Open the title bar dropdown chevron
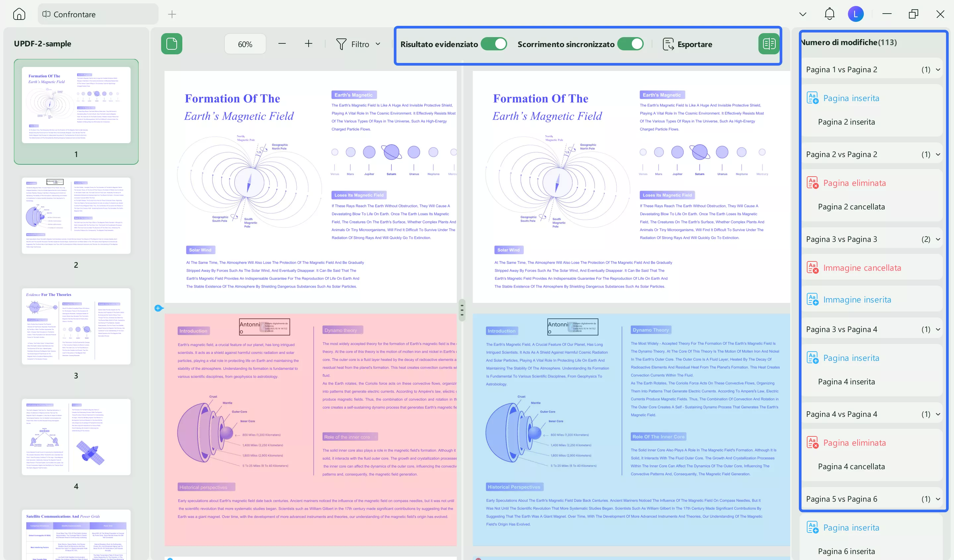This screenshot has height=560, width=954. click(803, 14)
